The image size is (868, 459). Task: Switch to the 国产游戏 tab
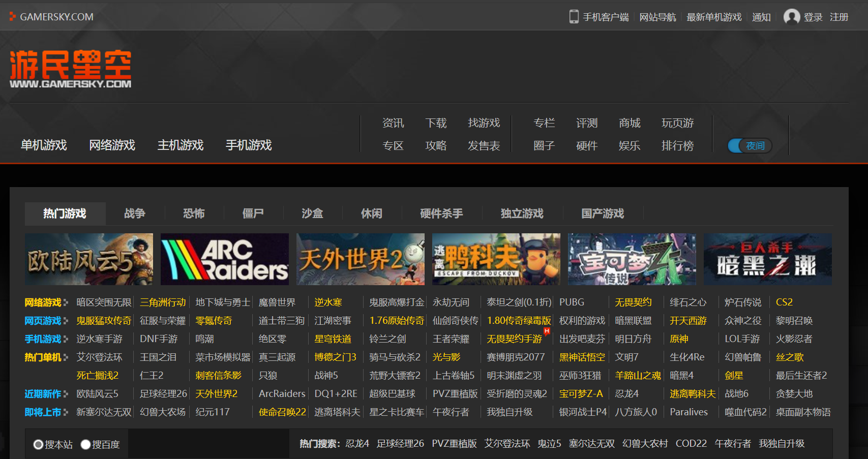pyautogui.click(x=603, y=213)
